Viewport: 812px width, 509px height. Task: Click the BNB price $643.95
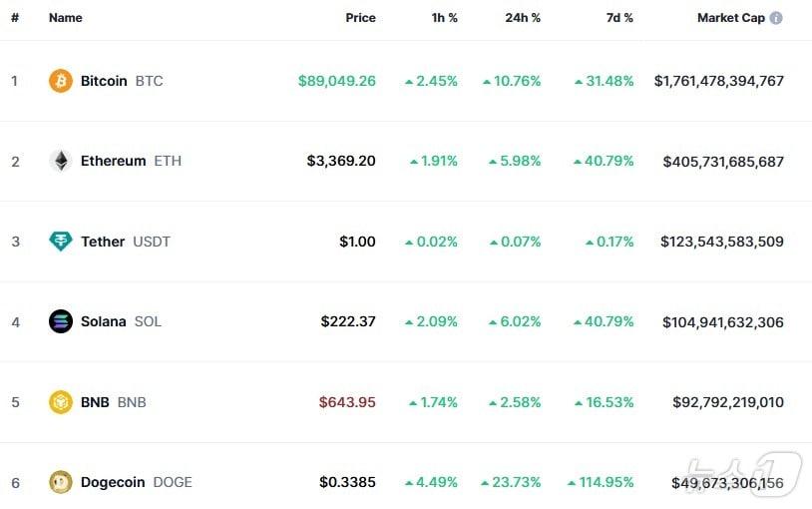347,402
